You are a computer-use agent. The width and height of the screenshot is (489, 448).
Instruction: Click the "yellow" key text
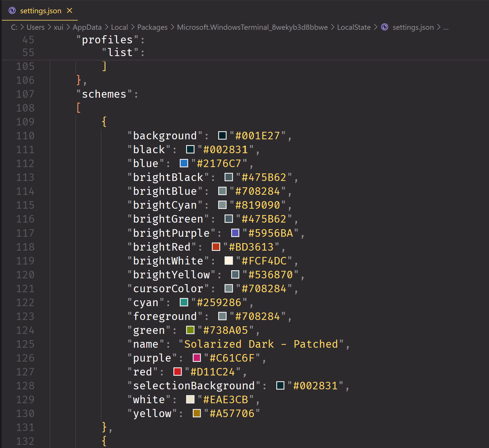[152, 414]
